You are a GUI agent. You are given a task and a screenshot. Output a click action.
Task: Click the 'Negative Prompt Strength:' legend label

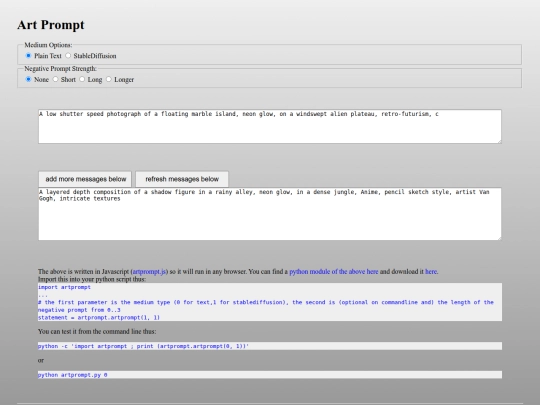coord(60,69)
